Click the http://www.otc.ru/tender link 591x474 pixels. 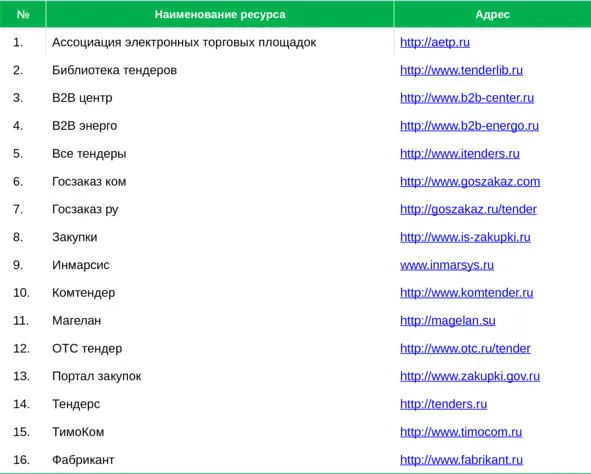[465, 349]
